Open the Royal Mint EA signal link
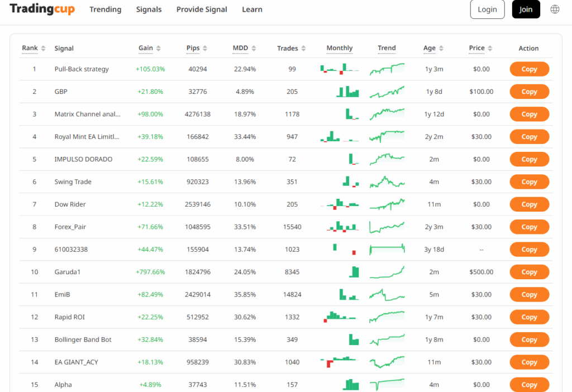Screen dimensions: 572x392 click(x=87, y=137)
